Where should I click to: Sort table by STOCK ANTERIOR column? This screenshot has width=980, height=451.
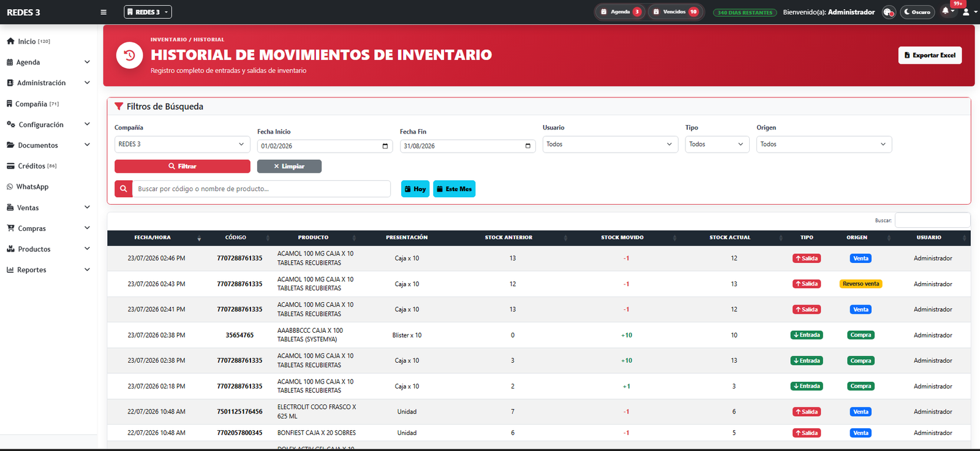coord(512,238)
